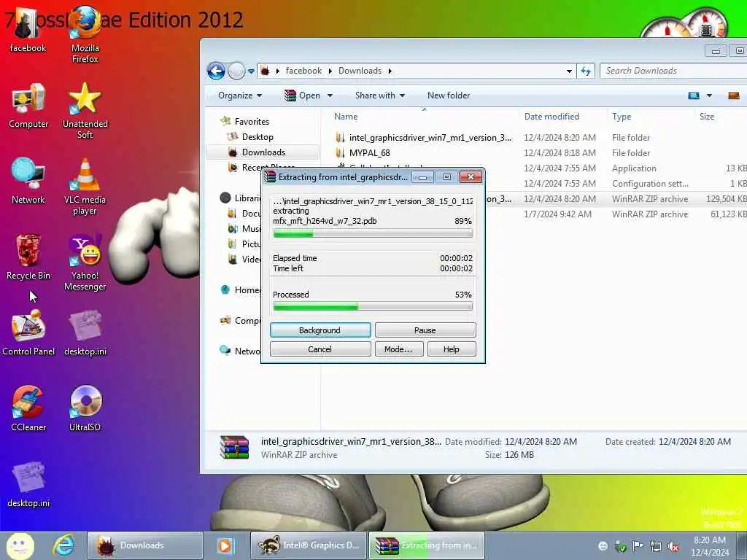Image resolution: width=747 pixels, height=560 pixels.
Task: Open recent pages dropdown arrow
Action: point(251,71)
